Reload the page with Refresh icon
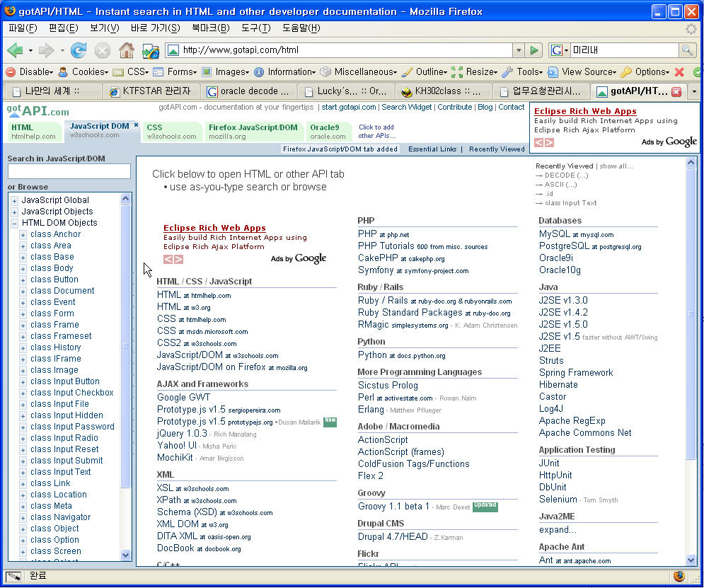704x588 pixels. [x=79, y=50]
